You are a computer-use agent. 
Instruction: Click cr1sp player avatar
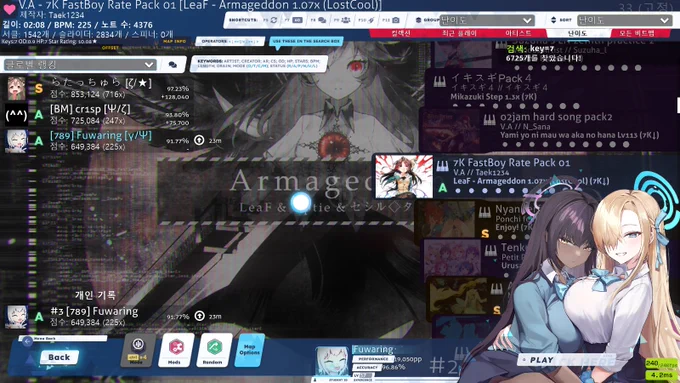[16, 115]
